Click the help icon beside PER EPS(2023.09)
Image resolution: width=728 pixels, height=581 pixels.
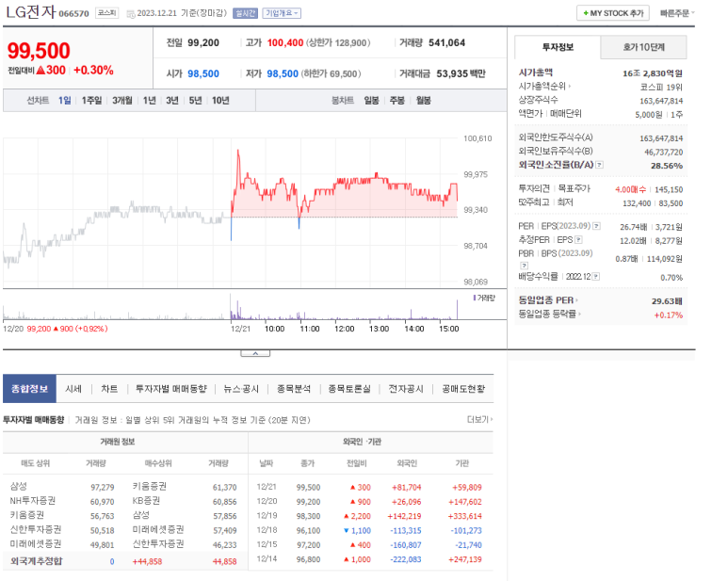[x=596, y=226]
